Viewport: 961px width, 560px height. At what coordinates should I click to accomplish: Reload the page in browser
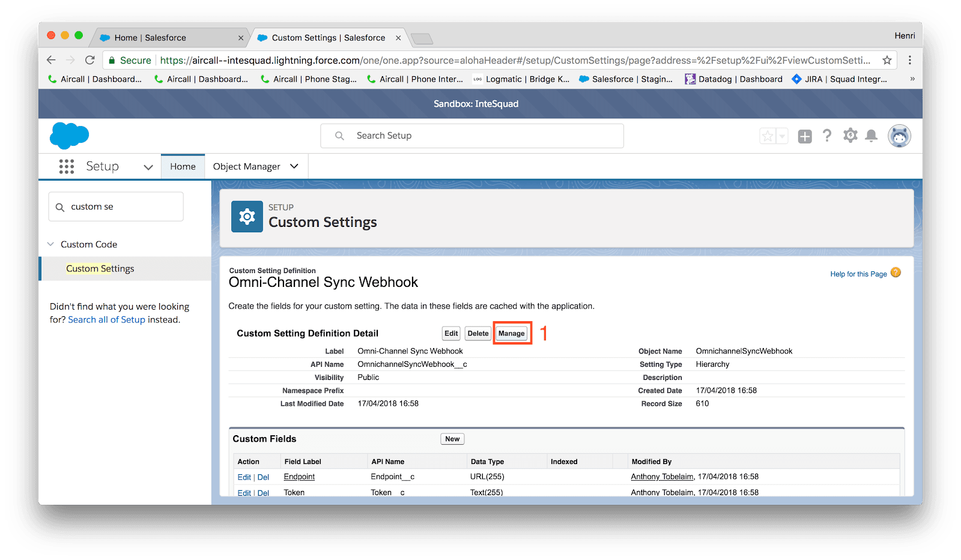coord(90,60)
